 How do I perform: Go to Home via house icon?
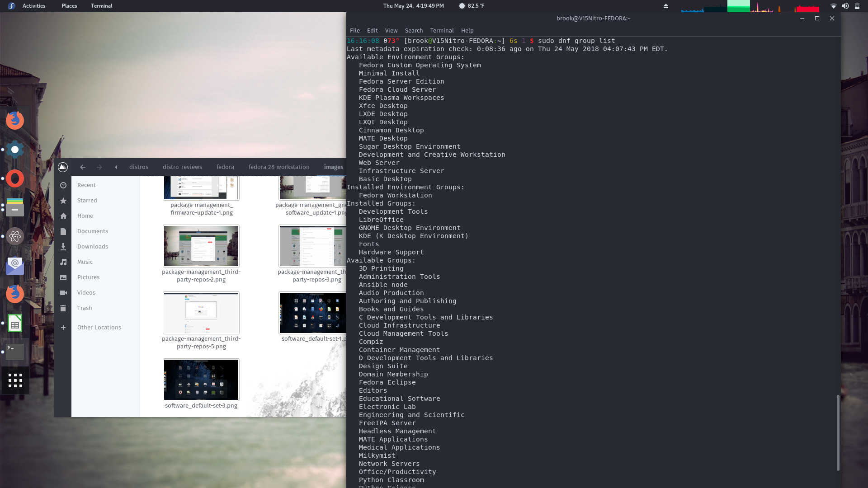[63, 216]
